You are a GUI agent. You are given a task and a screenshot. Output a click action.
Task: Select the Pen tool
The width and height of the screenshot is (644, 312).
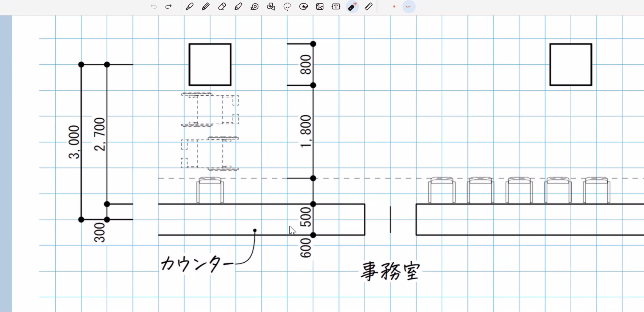(189, 7)
